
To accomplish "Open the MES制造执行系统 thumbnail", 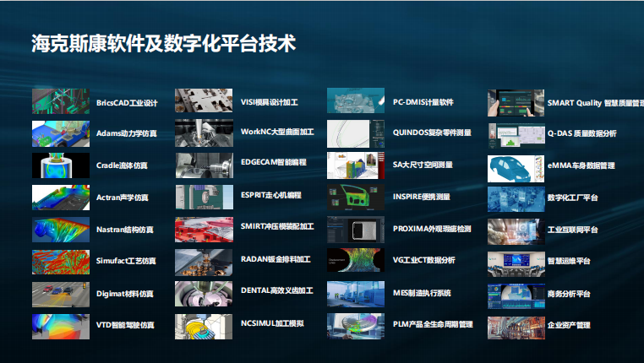I will (356, 294).
